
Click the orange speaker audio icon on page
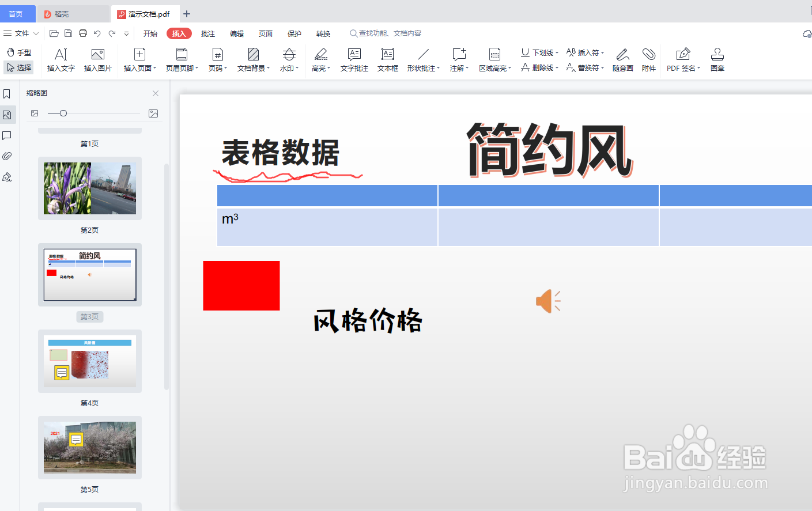point(548,301)
